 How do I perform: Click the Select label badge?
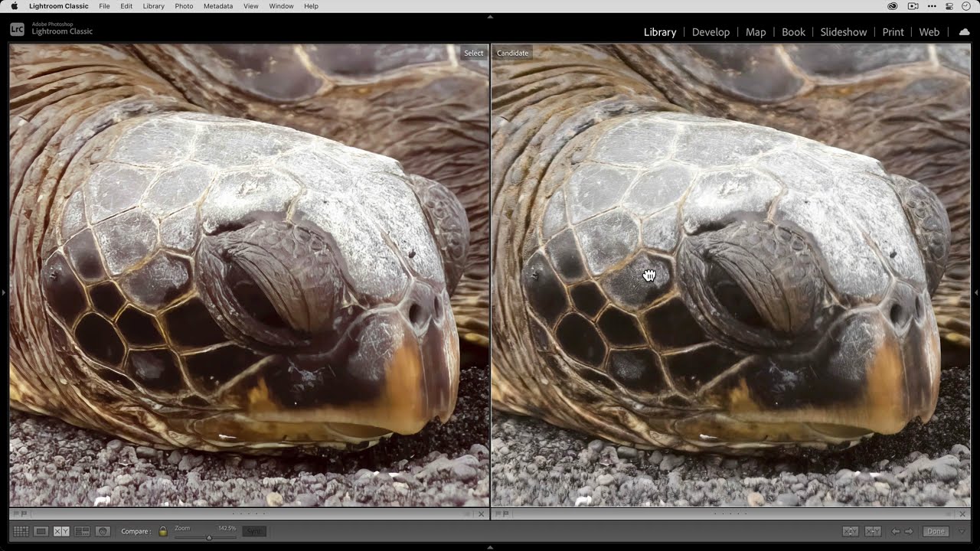tap(473, 53)
